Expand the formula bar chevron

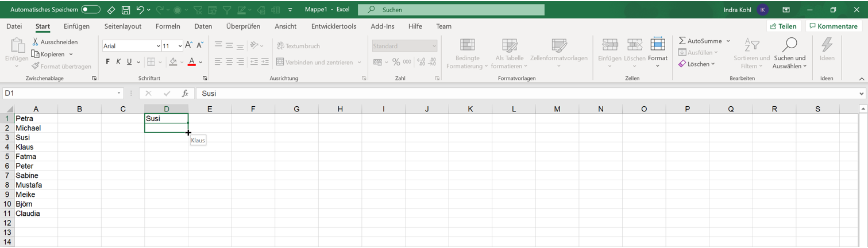click(x=862, y=94)
